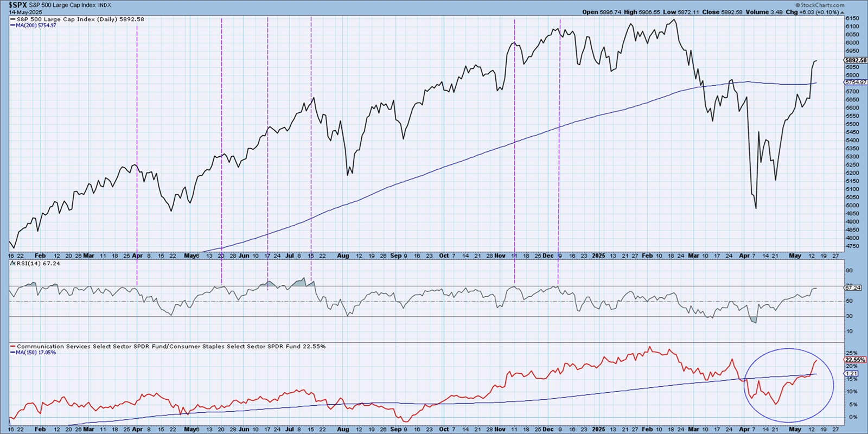Click the red Communication Services ratio legend marker
The width and height of the screenshot is (868, 434).
click(x=12, y=347)
